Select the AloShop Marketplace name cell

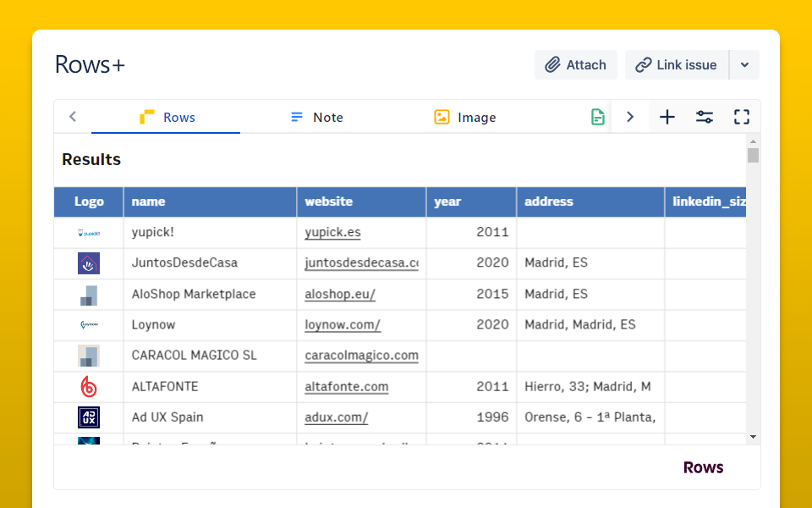click(211, 295)
